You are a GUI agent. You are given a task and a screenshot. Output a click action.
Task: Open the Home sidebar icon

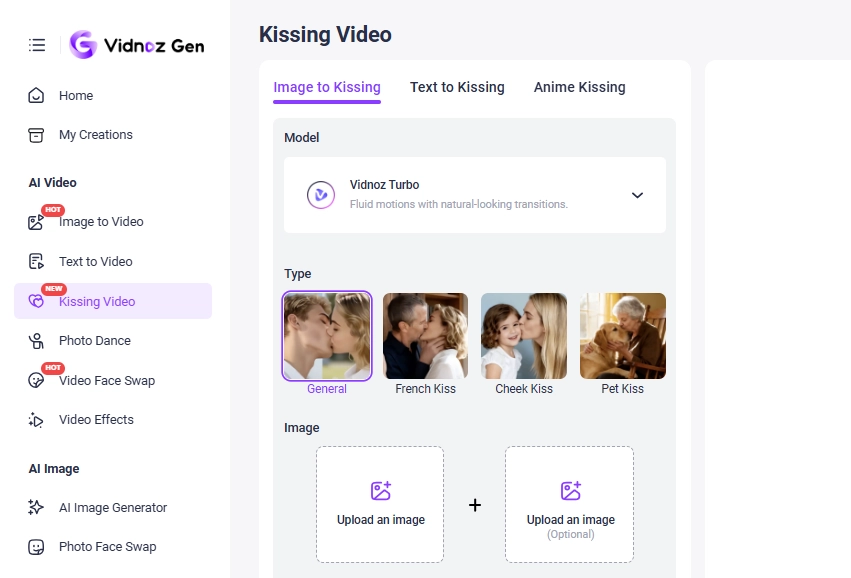click(x=37, y=95)
